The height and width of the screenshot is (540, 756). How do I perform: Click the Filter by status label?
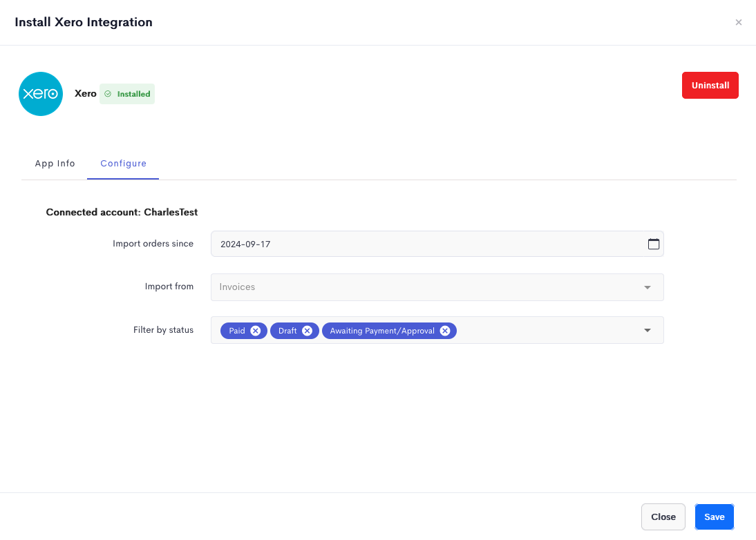(163, 329)
